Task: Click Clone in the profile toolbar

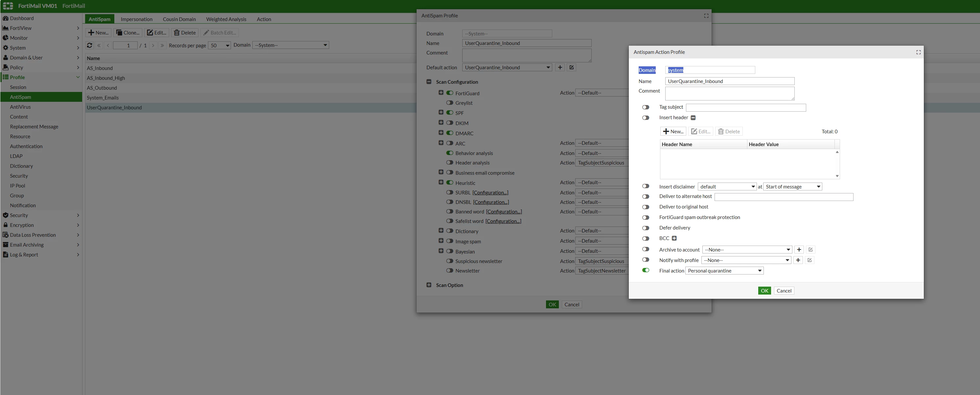Action: (127, 33)
